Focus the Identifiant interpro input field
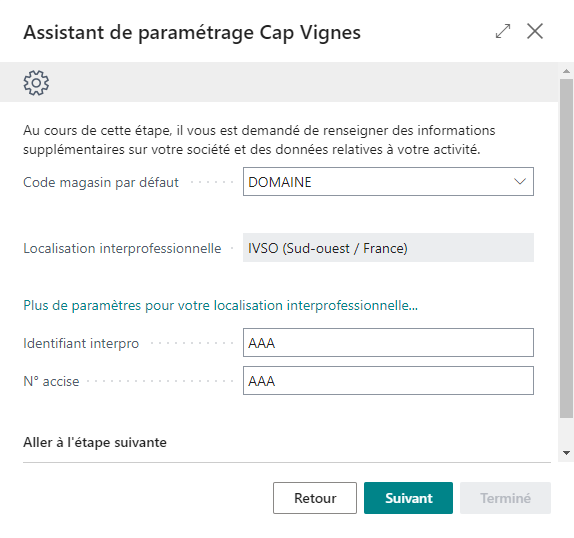 pos(388,343)
